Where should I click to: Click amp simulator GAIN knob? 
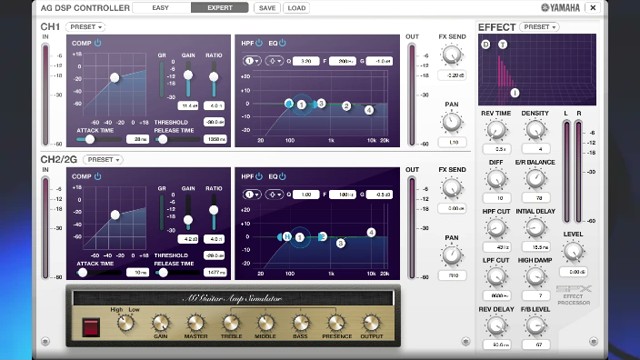[x=161, y=323]
